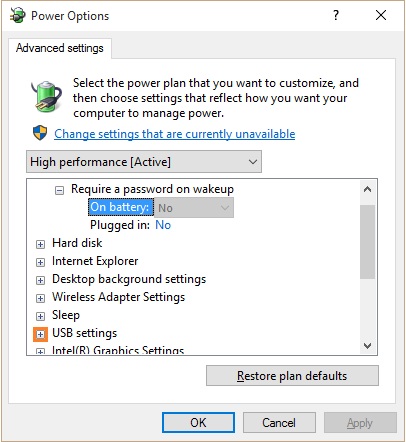
Task: Open the question mark help button
Action: (x=336, y=15)
